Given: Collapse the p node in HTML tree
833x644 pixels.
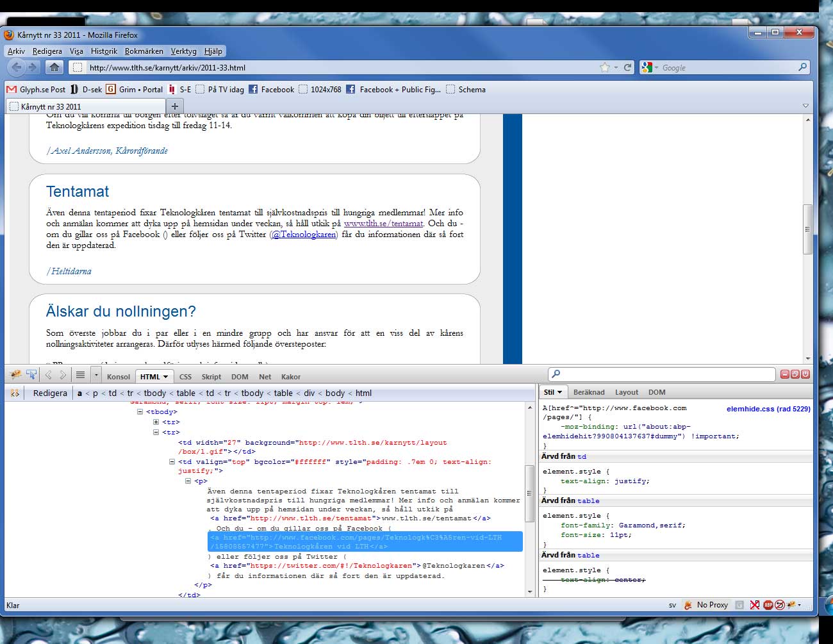Looking at the screenshot, I should click(x=188, y=481).
